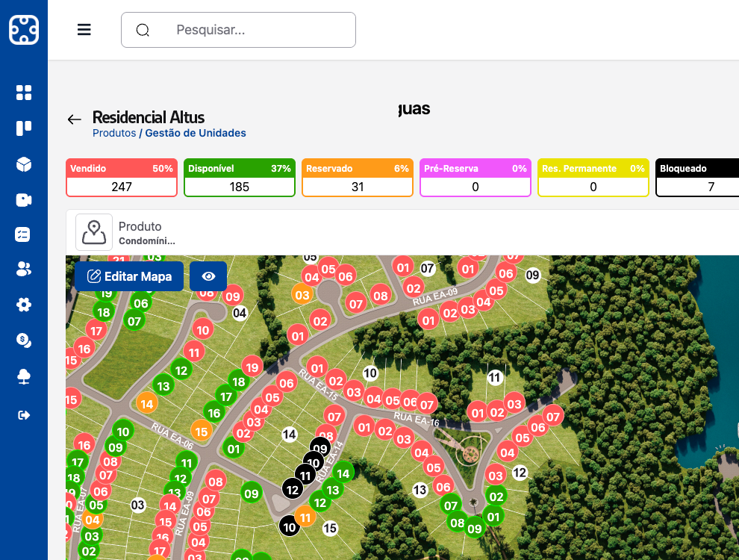The height and width of the screenshot is (560, 739).
Task: Toggle map visibility with the eye button
Action: 208,276
